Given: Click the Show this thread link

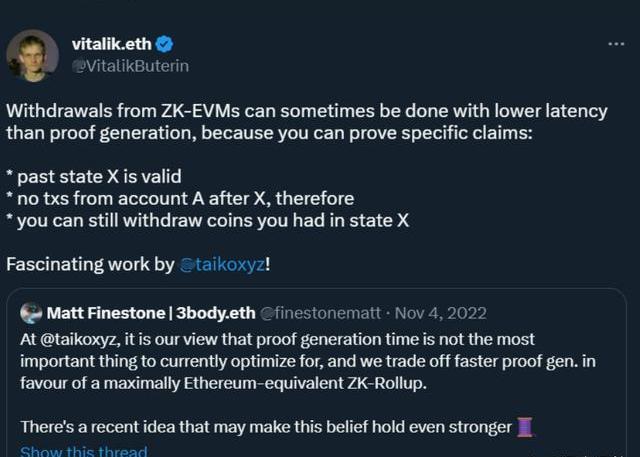Looking at the screenshot, I should [x=84, y=451].
